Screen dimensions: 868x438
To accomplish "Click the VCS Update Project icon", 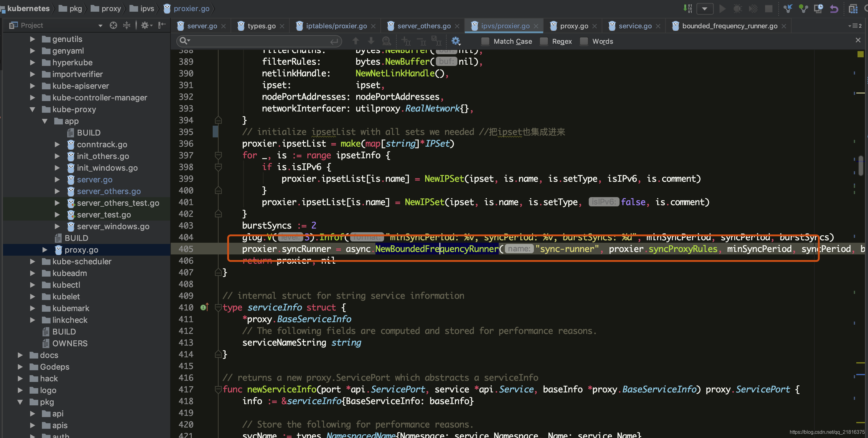I will pos(788,8).
